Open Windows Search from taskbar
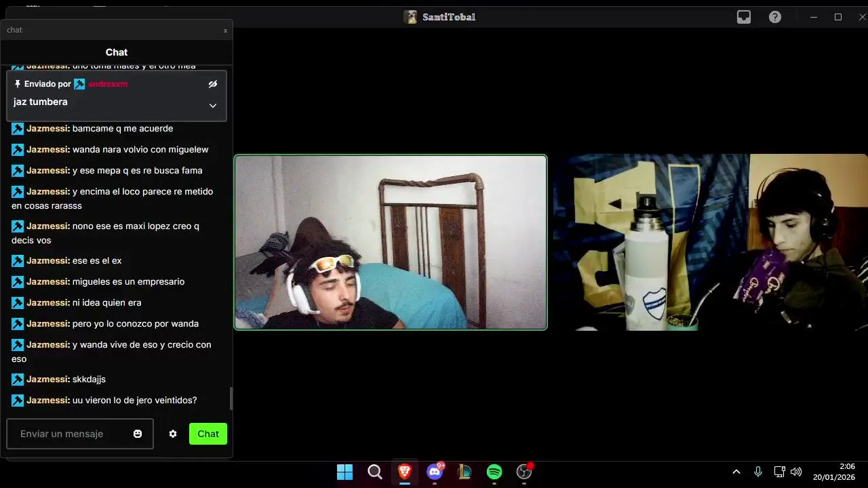The image size is (868, 488). coord(375,472)
